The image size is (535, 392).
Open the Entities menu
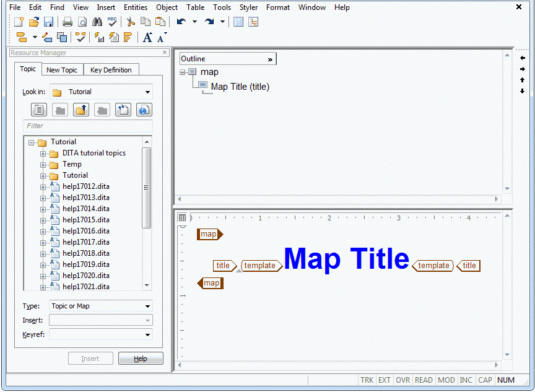point(136,7)
